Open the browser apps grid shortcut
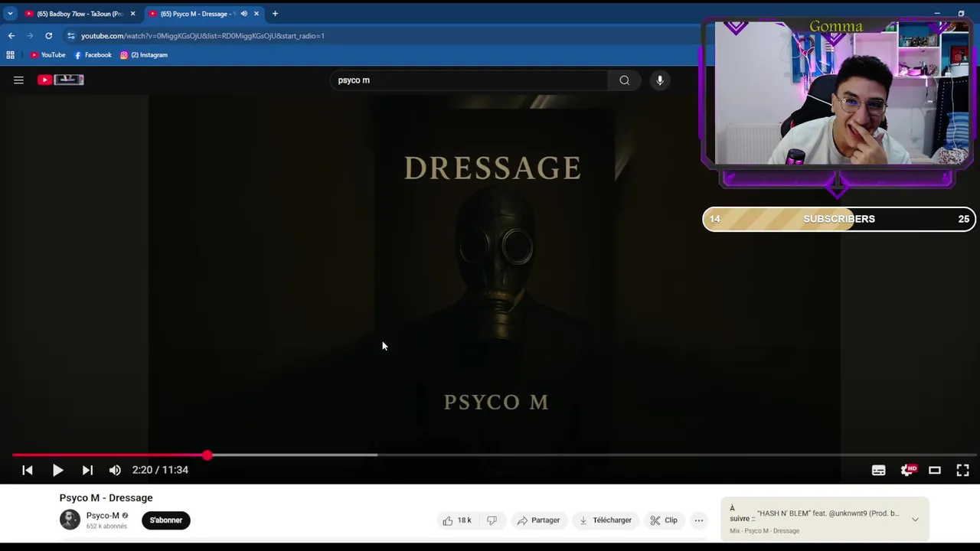 pos(10,55)
